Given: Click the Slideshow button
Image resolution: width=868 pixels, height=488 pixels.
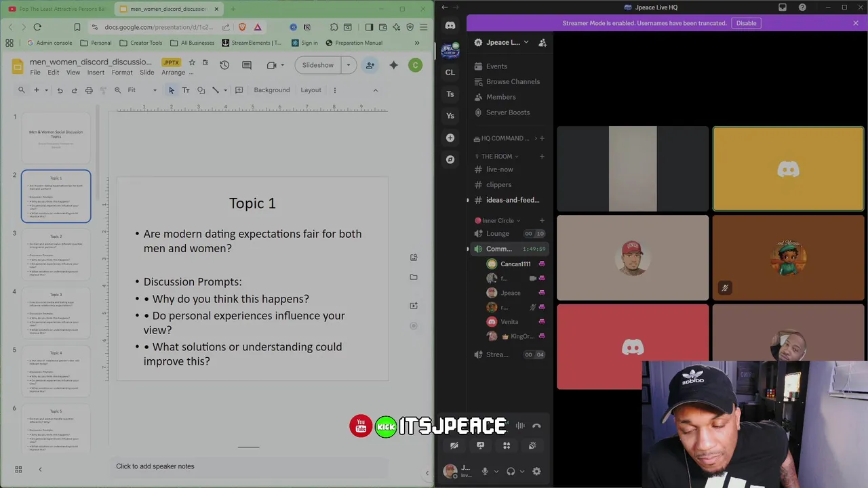Looking at the screenshot, I should click(x=317, y=65).
